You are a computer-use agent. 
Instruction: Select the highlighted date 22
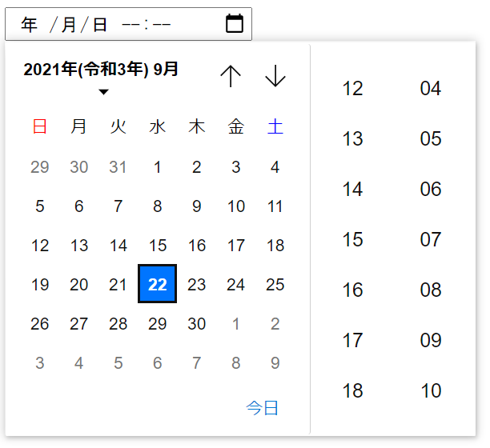click(157, 283)
